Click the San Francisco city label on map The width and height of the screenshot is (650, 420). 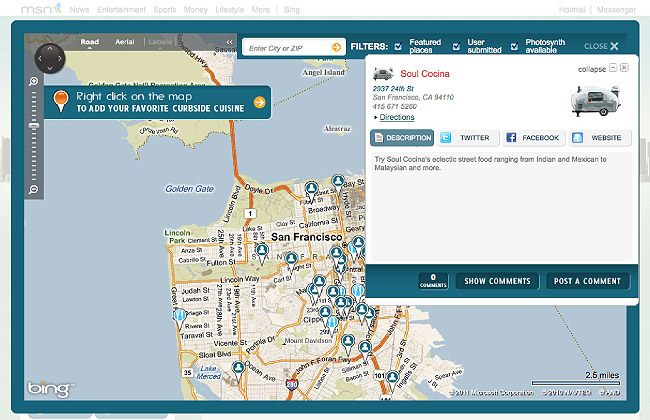(x=307, y=237)
